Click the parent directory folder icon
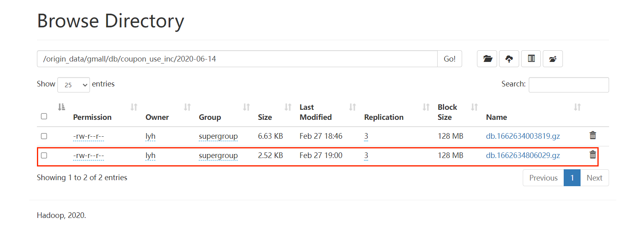 [487, 59]
